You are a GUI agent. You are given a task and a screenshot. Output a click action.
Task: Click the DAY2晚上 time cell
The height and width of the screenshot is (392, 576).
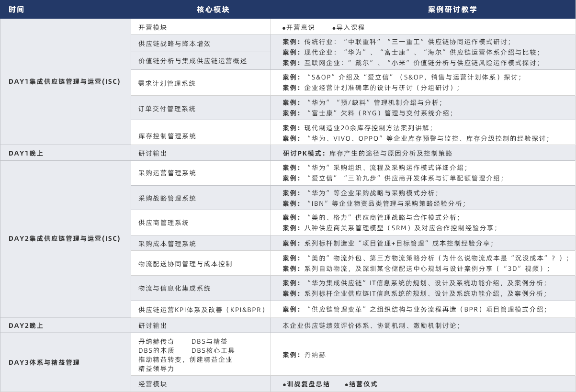click(66, 325)
